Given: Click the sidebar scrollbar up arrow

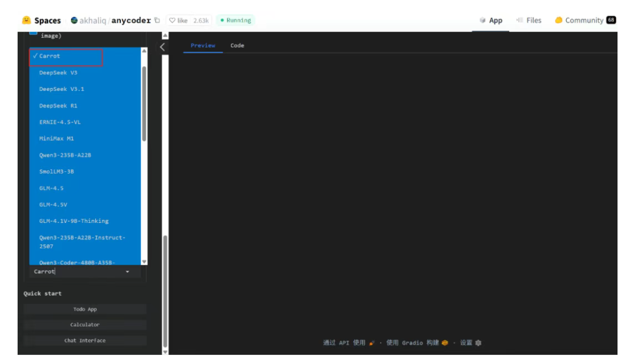Looking at the screenshot, I should (x=165, y=36).
